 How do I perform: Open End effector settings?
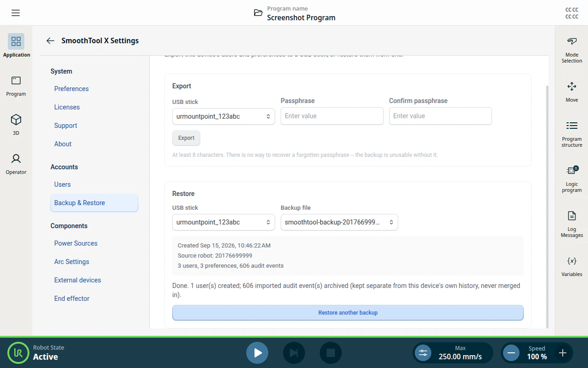(x=94, y=299)
